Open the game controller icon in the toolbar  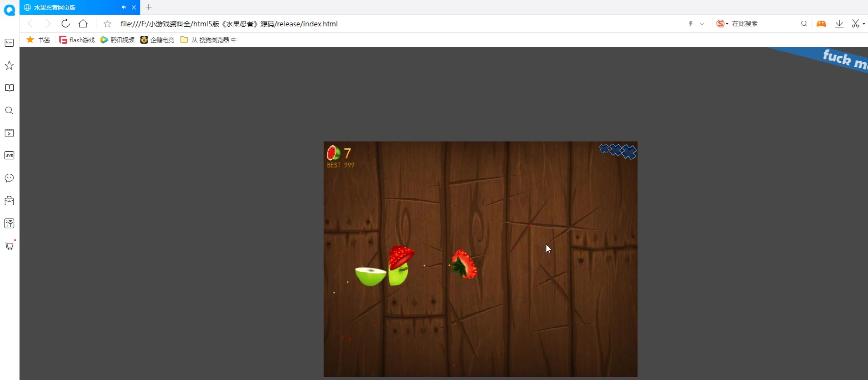click(821, 24)
